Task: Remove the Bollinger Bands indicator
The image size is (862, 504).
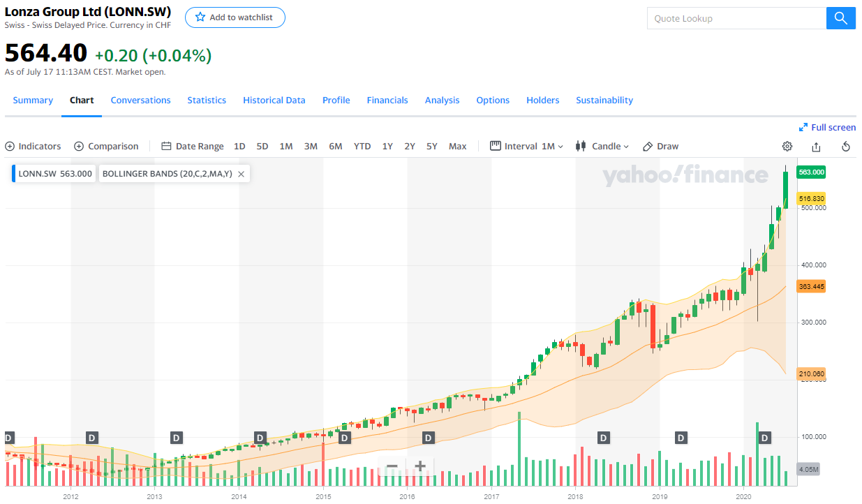Action: click(x=241, y=174)
